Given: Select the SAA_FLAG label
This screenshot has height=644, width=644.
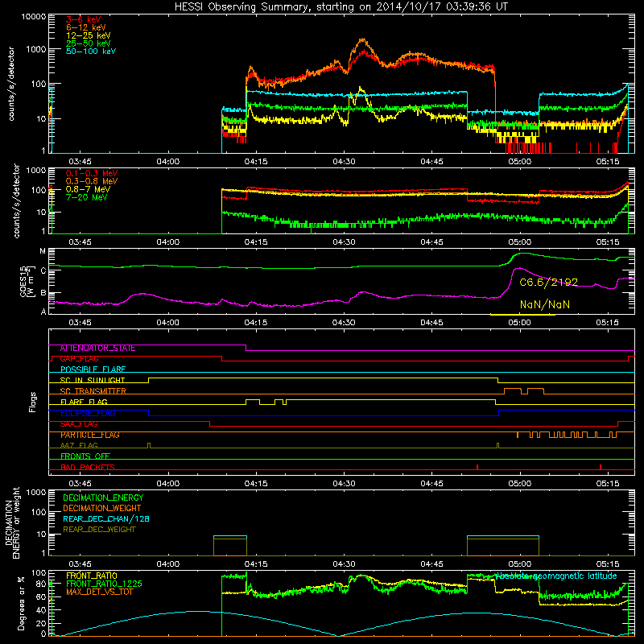Looking at the screenshot, I should [79, 424].
